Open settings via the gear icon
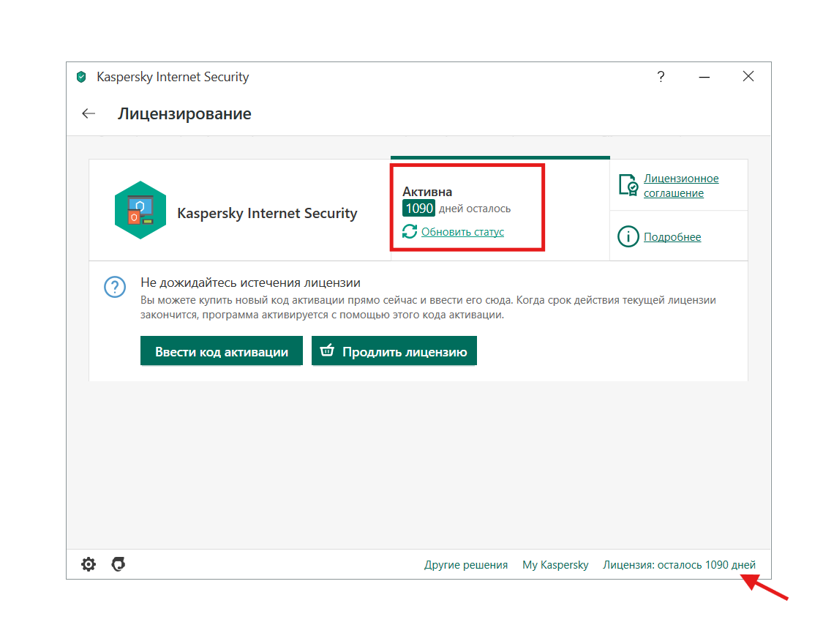Screen dimensions: 834x644 coord(89,564)
